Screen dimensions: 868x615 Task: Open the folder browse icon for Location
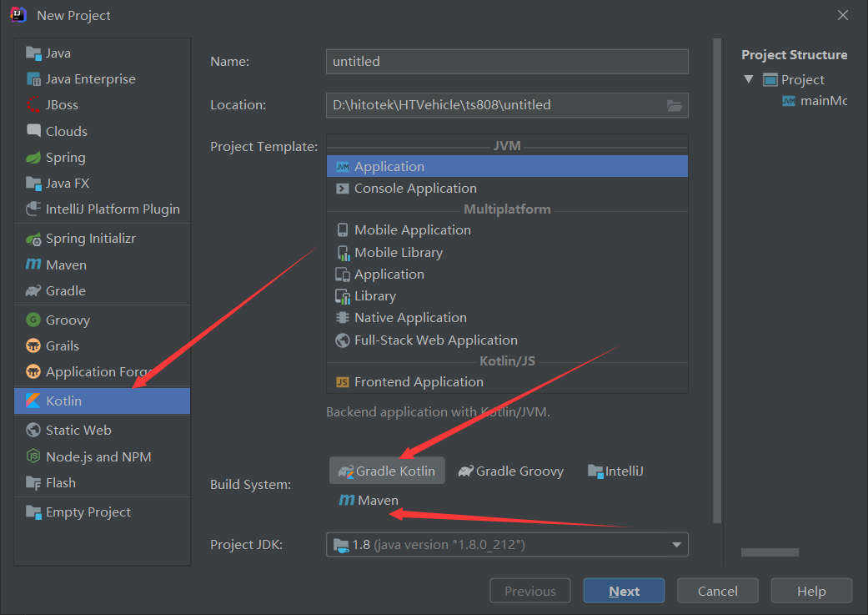point(675,105)
